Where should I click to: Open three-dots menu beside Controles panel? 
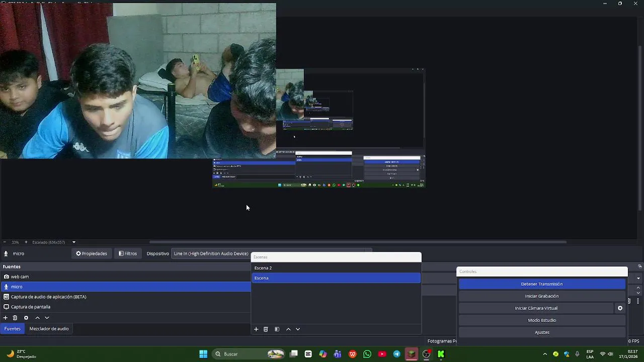(638, 301)
